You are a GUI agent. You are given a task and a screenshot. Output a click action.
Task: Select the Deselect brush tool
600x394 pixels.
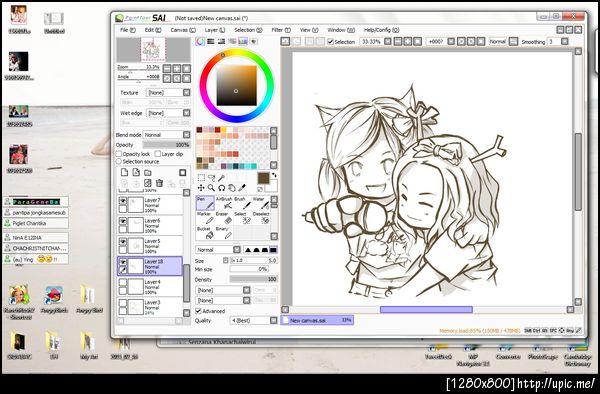(x=261, y=218)
